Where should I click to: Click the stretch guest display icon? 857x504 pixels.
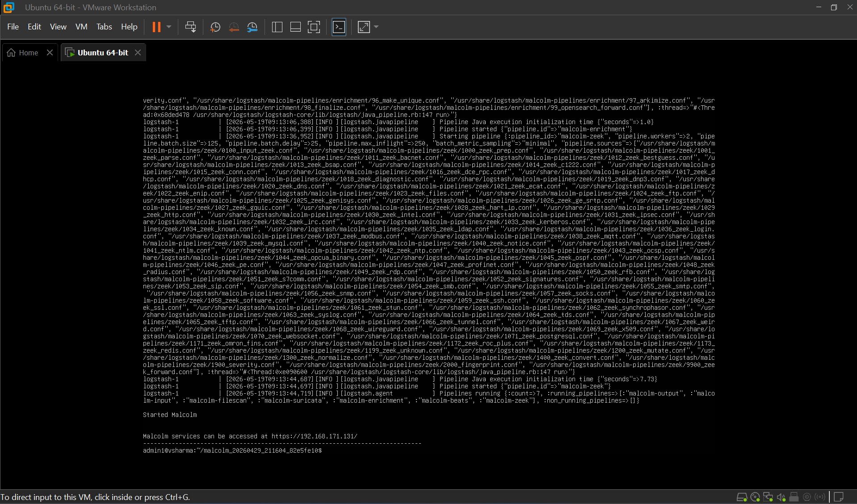pyautogui.click(x=364, y=27)
